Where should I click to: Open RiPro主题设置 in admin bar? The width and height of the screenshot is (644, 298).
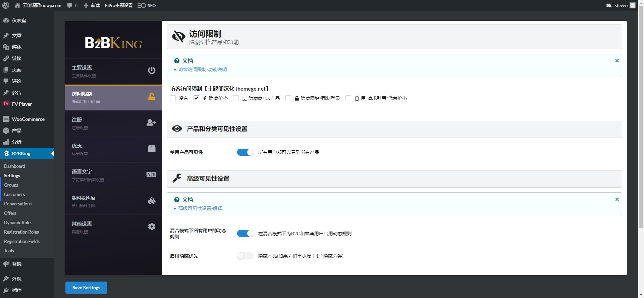pos(119,5)
